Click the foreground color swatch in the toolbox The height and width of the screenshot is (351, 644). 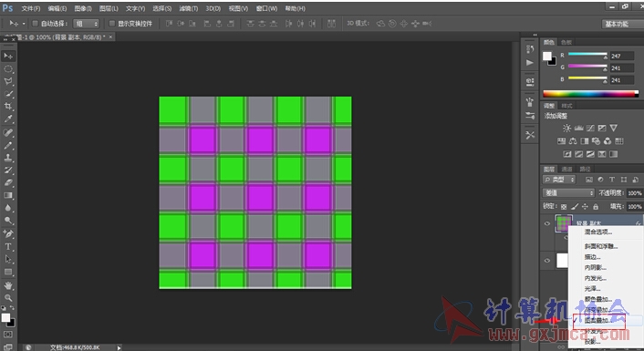(5, 318)
